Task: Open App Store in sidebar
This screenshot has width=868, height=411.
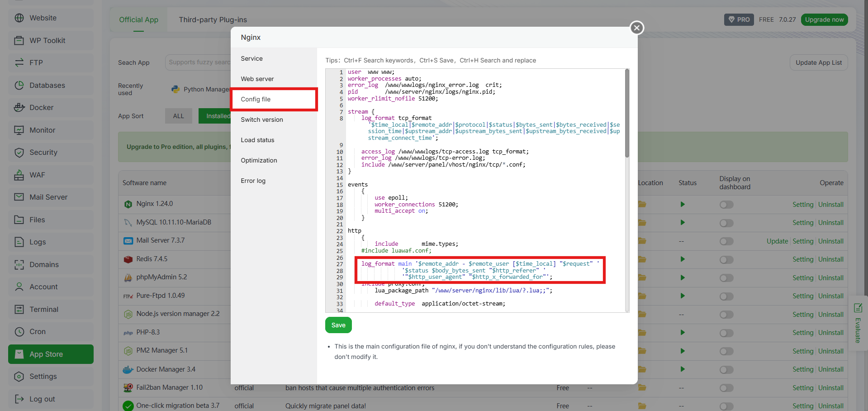Action: (51, 354)
